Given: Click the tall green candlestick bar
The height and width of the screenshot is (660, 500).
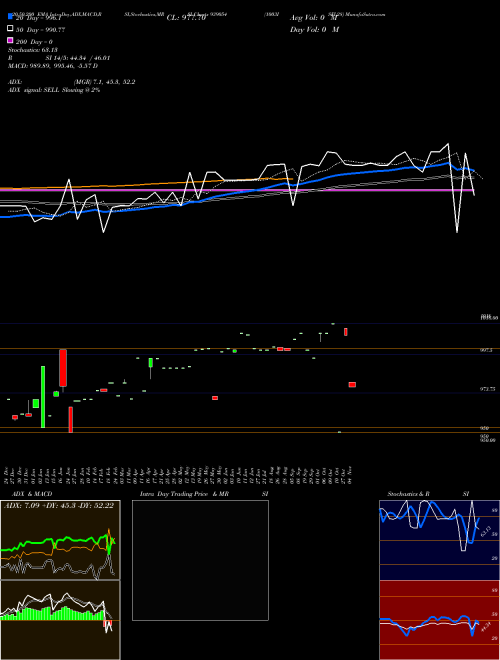Looking at the screenshot, I should pyautogui.click(x=43, y=397).
